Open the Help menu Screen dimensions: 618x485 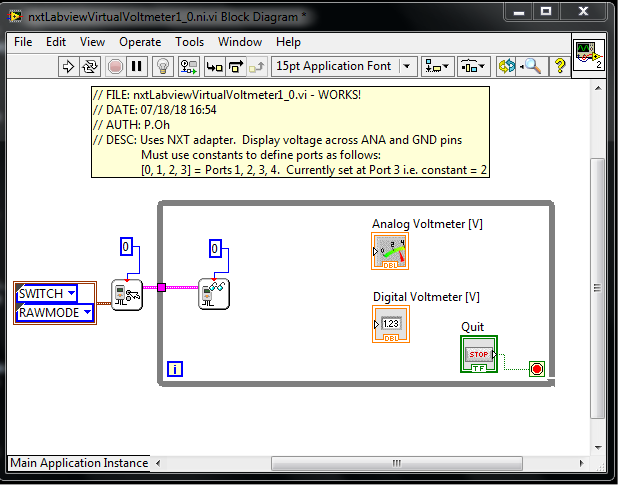pos(288,42)
